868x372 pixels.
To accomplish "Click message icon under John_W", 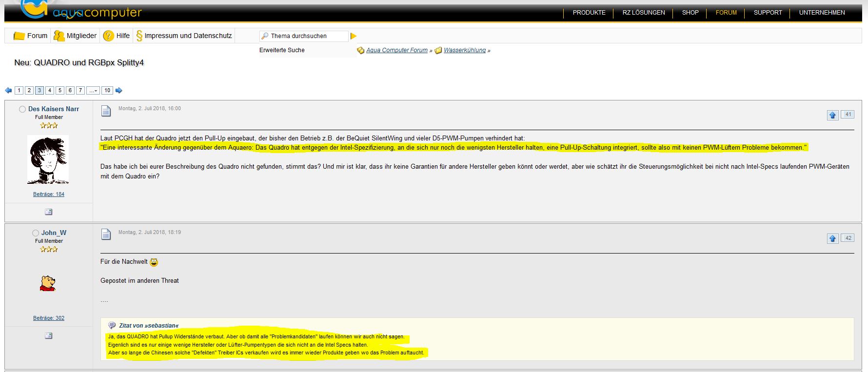I will click(x=48, y=335).
